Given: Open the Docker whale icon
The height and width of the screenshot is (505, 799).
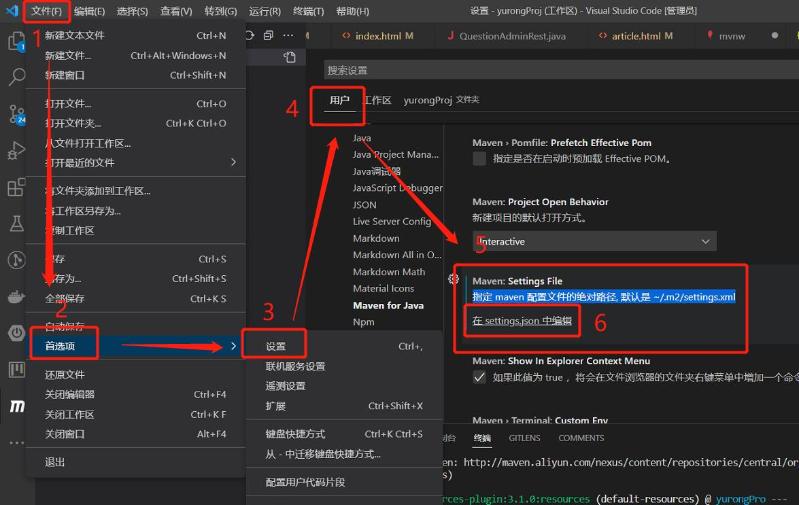Looking at the screenshot, I should [16, 297].
